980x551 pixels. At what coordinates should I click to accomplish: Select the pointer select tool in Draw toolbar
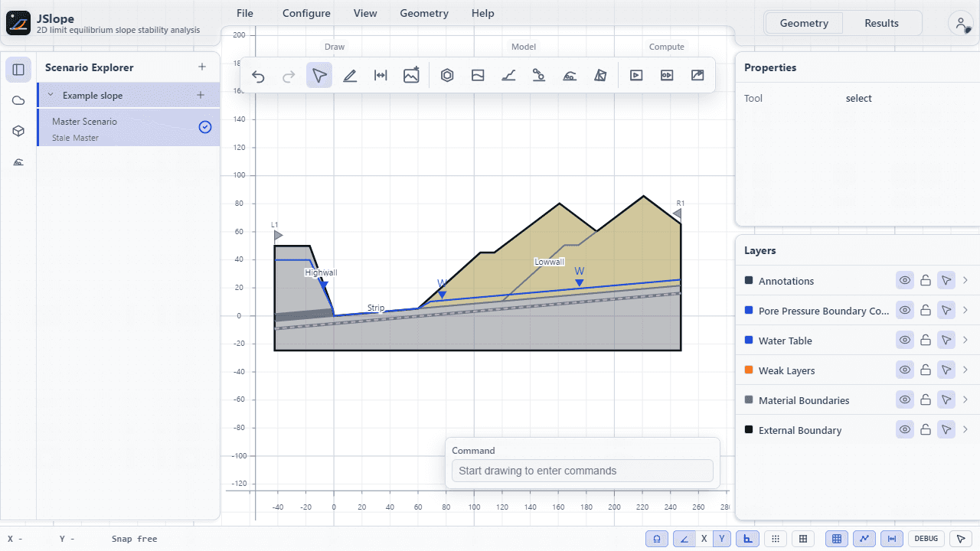[319, 76]
